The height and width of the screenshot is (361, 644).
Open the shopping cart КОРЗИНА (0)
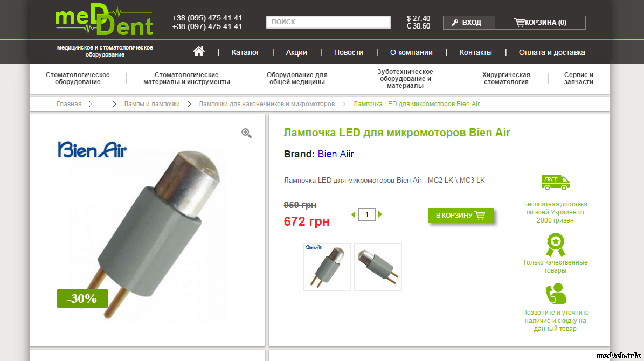(x=540, y=23)
